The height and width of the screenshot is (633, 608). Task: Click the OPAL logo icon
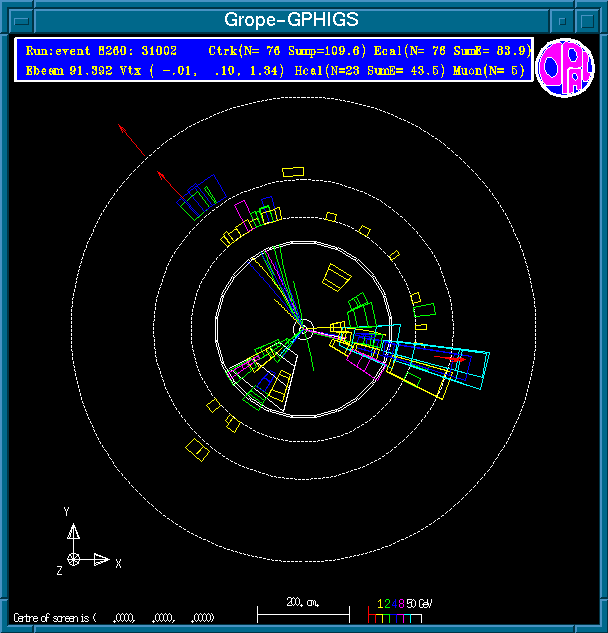(x=564, y=68)
